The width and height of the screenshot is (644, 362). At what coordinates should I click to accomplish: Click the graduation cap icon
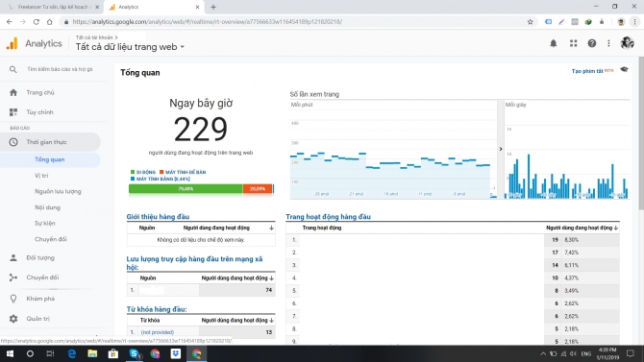[x=624, y=70]
